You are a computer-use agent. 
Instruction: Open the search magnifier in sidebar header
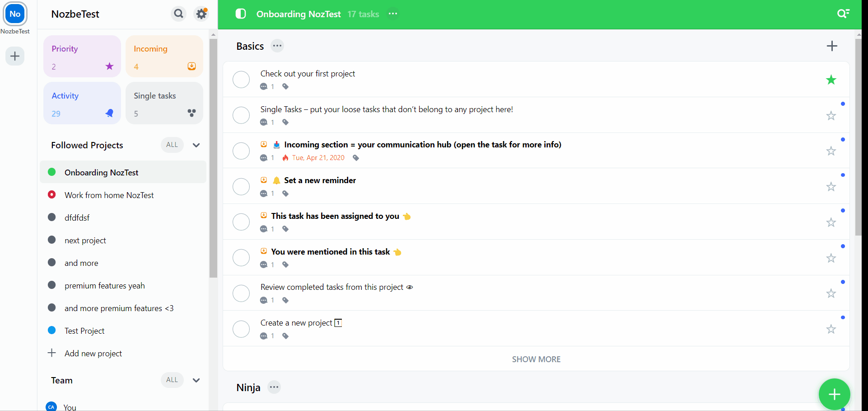point(179,14)
